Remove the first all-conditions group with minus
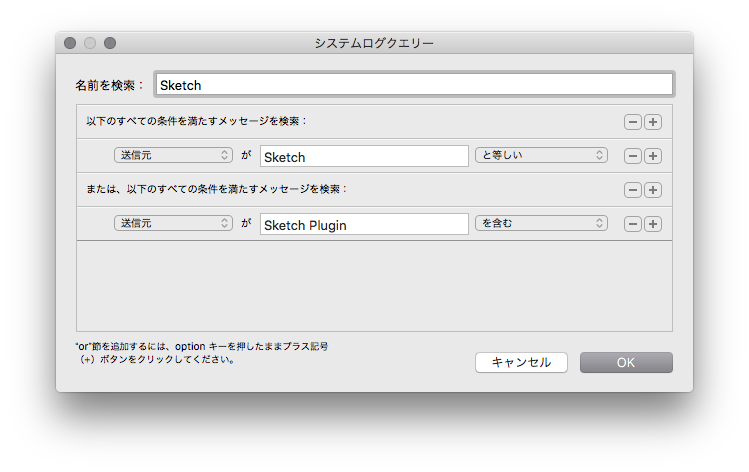The width and height of the screenshot is (749, 472). coord(632,122)
